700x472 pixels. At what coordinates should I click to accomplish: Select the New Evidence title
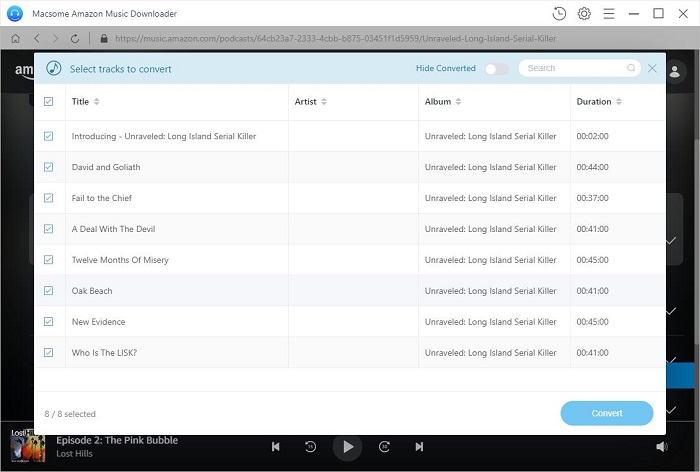(x=98, y=322)
